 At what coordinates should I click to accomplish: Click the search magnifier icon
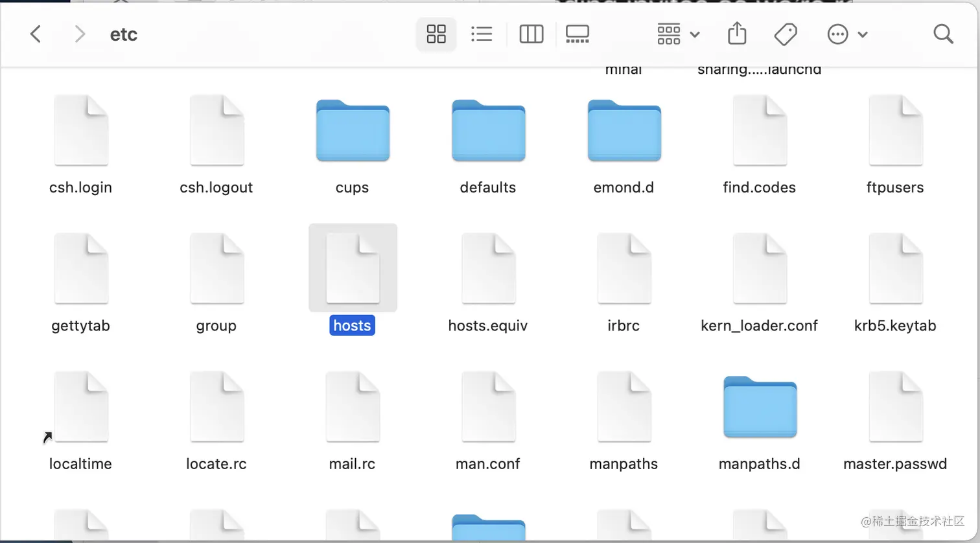click(x=943, y=34)
